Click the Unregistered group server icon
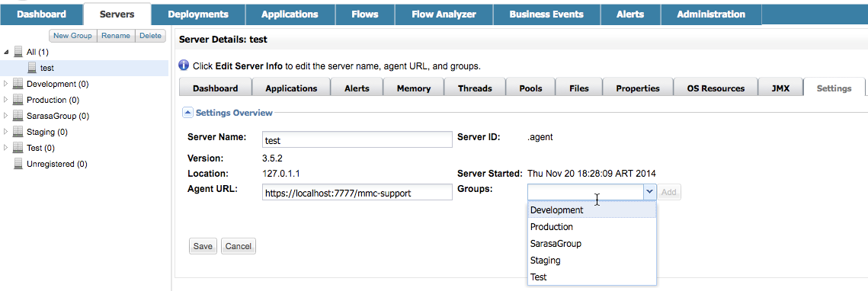Viewport: 868px width, 291px height. pos(18,164)
